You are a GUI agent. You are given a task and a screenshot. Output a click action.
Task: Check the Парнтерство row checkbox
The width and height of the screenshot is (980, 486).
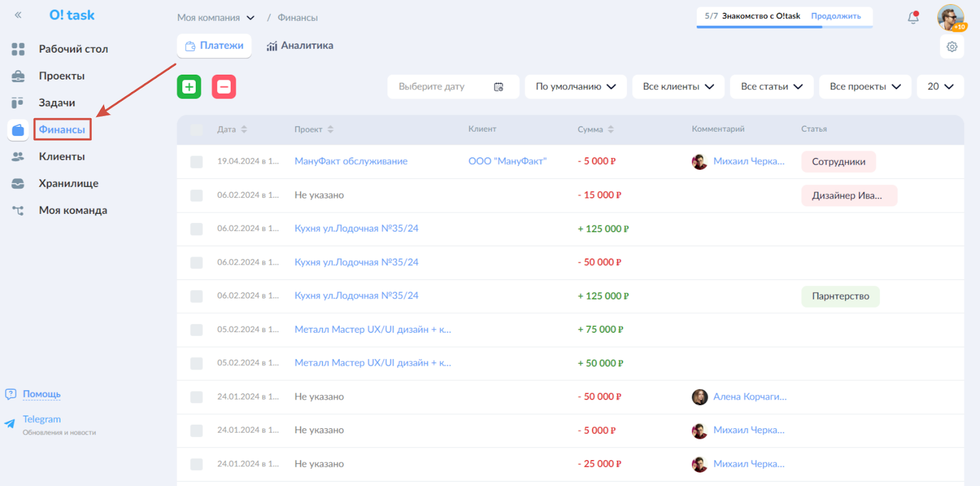click(197, 297)
